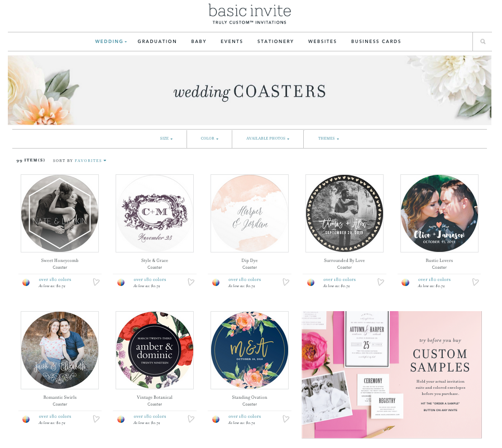Toggle heart on Style & Grace coaster
The image size is (502, 448).
click(x=191, y=282)
